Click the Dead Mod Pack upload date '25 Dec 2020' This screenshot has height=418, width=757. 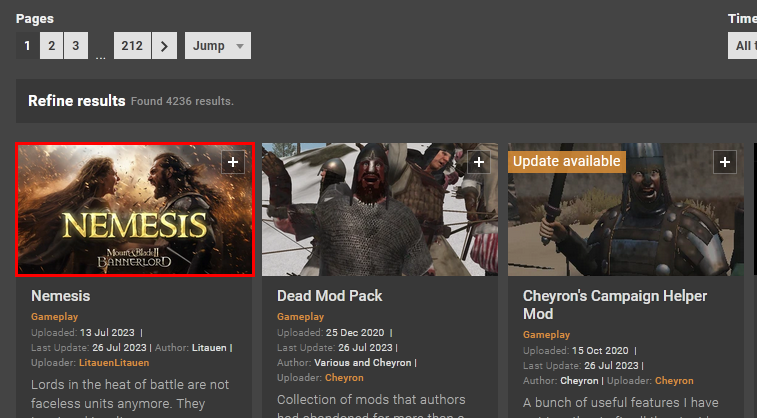click(x=355, y=333)
